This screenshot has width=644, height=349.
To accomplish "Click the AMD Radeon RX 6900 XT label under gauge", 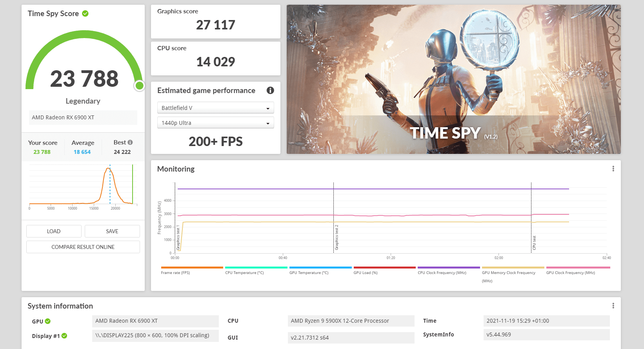I will click(83, 117).
